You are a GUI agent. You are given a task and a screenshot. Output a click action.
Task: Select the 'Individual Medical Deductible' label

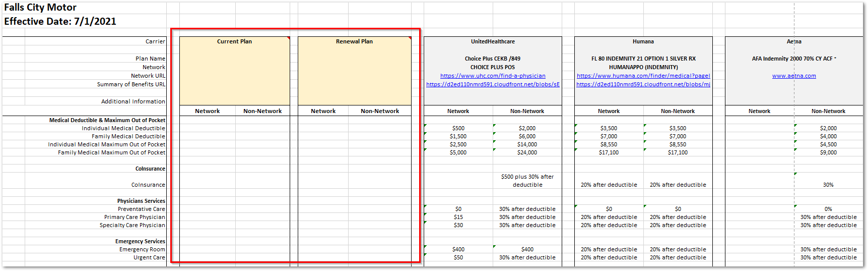[123, 128]
